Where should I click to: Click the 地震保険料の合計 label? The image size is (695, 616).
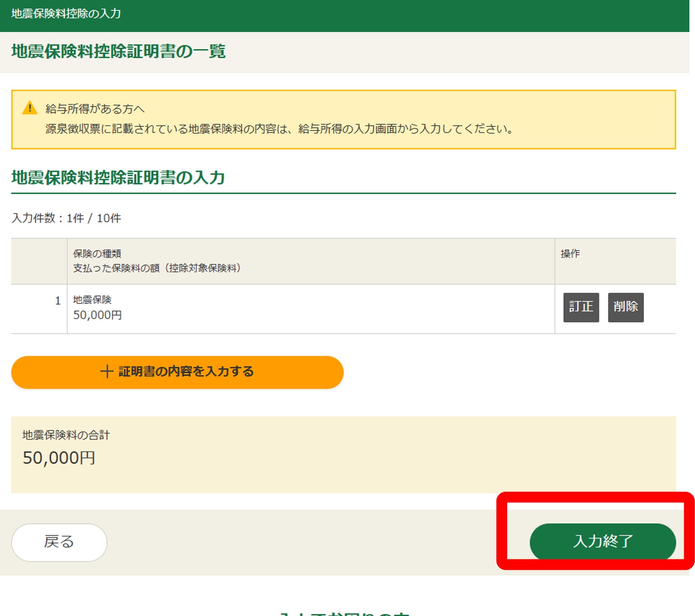(66, 435)
